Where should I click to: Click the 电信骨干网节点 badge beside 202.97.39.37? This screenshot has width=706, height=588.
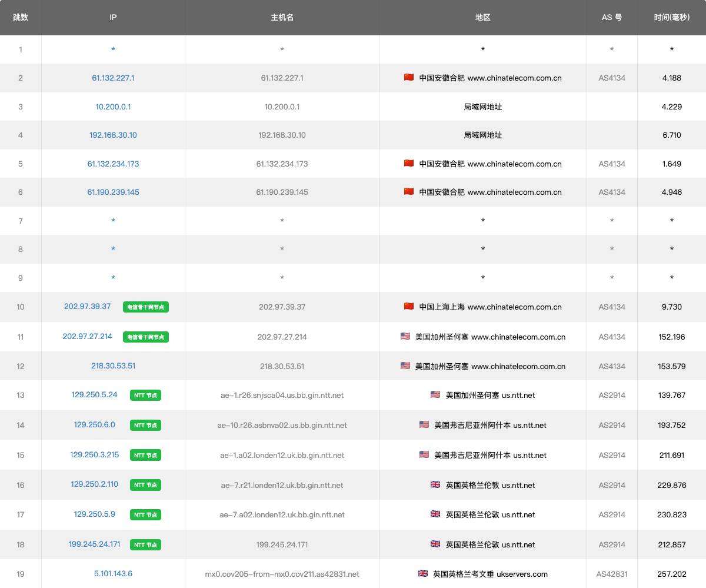[x=146, y=307]
